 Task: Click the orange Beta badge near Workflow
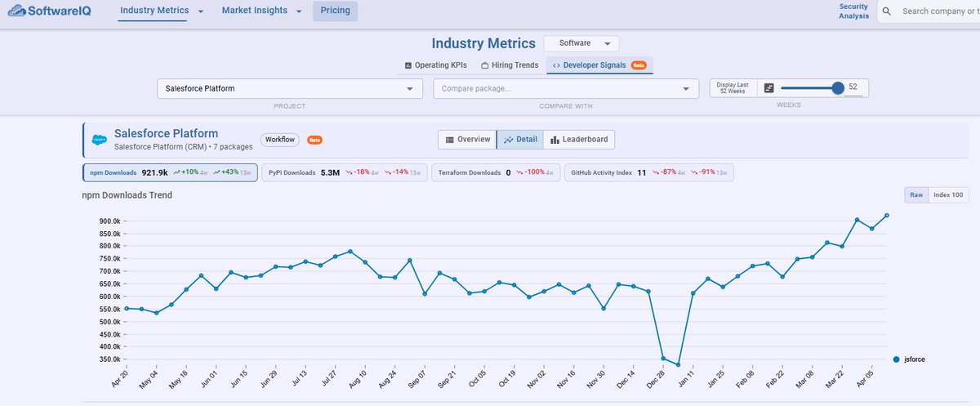[x=314, y=140]
